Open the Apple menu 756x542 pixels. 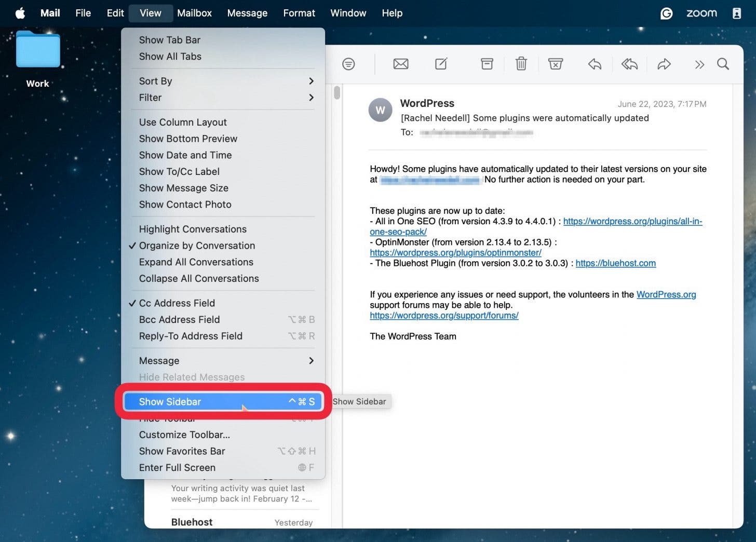point(20,13)
